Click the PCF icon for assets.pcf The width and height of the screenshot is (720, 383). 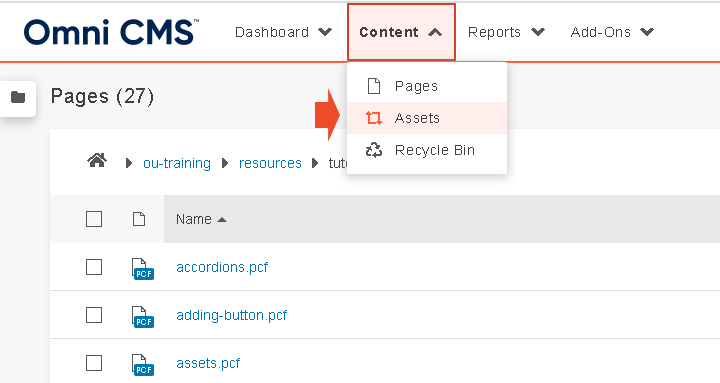click(x=142, y=365)
